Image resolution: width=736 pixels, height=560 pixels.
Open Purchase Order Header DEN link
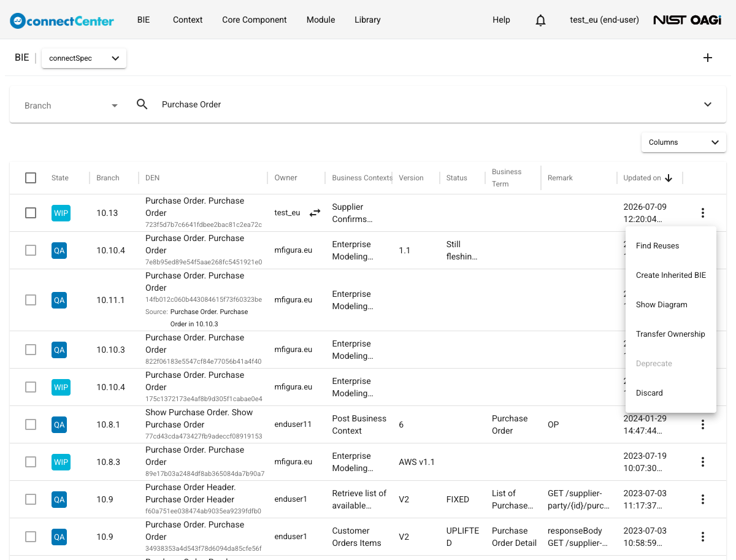[x=190, y=493]
